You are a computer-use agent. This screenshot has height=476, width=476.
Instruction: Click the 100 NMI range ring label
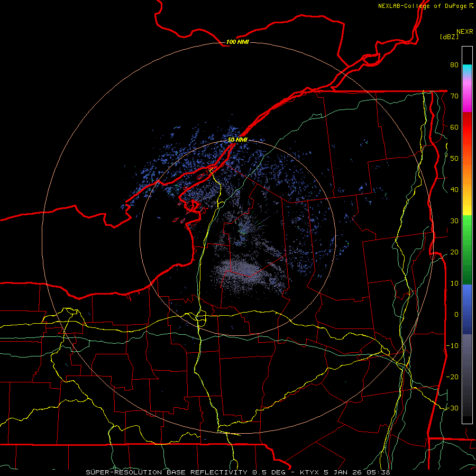(237, 42)
